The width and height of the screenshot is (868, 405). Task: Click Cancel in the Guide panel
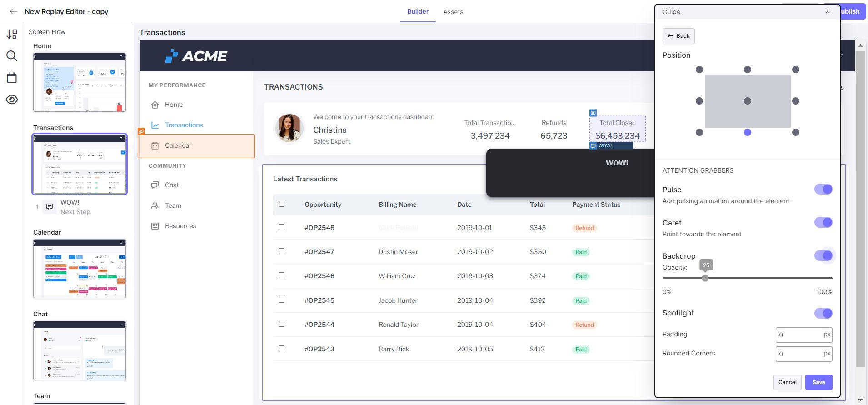coord(787,382)
